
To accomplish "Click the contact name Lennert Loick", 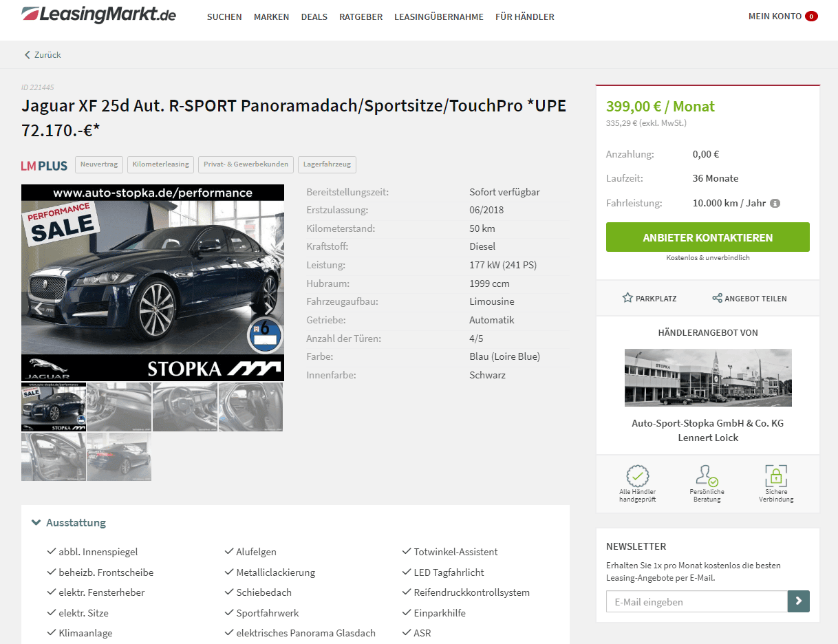I will coord(708,438).
